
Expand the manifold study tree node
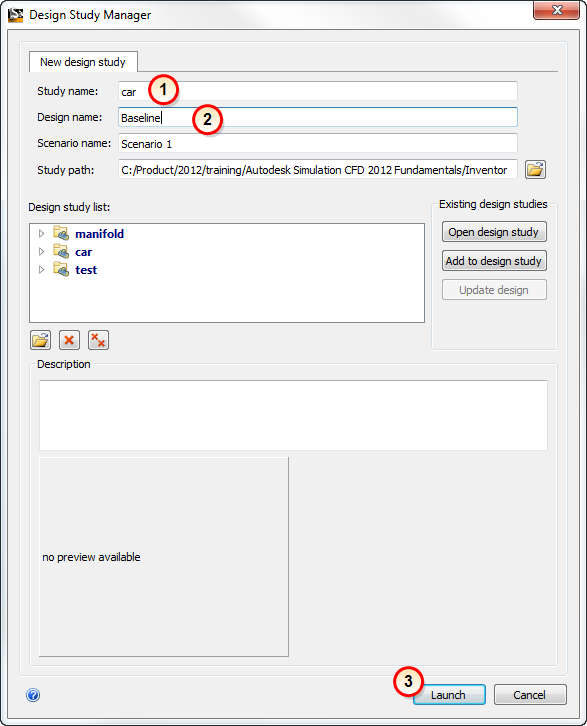[41, 233]
